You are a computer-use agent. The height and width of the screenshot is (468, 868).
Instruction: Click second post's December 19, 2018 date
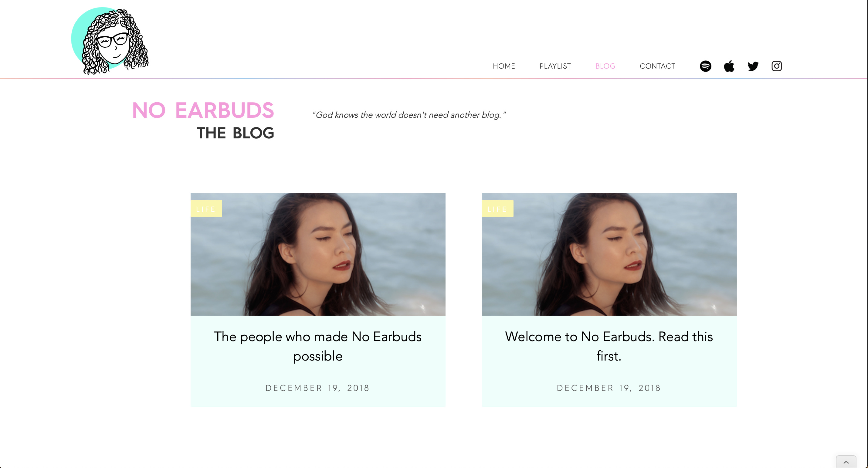click(x=609, y=388)
